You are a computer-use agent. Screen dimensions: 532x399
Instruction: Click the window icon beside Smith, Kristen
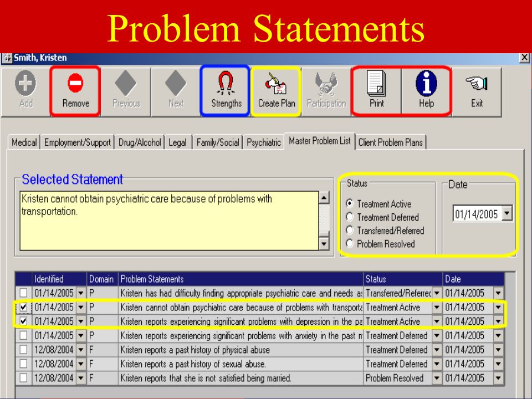pos(7,58)
